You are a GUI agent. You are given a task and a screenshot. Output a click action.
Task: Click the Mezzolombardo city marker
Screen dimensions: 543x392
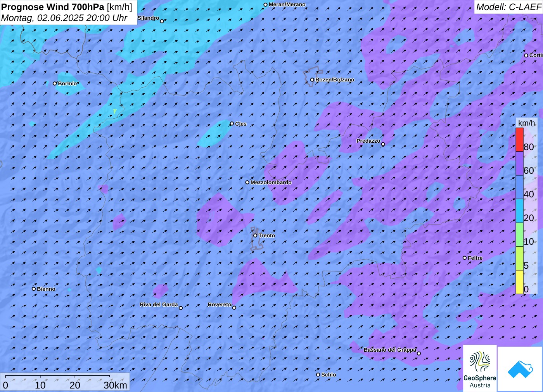(247, 182)
